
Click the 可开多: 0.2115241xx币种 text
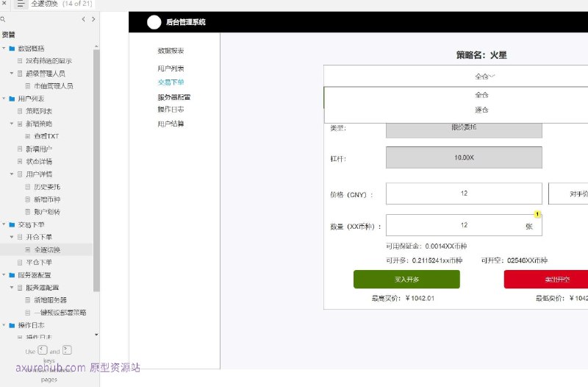pyautogui.click(x=424, y=260)
